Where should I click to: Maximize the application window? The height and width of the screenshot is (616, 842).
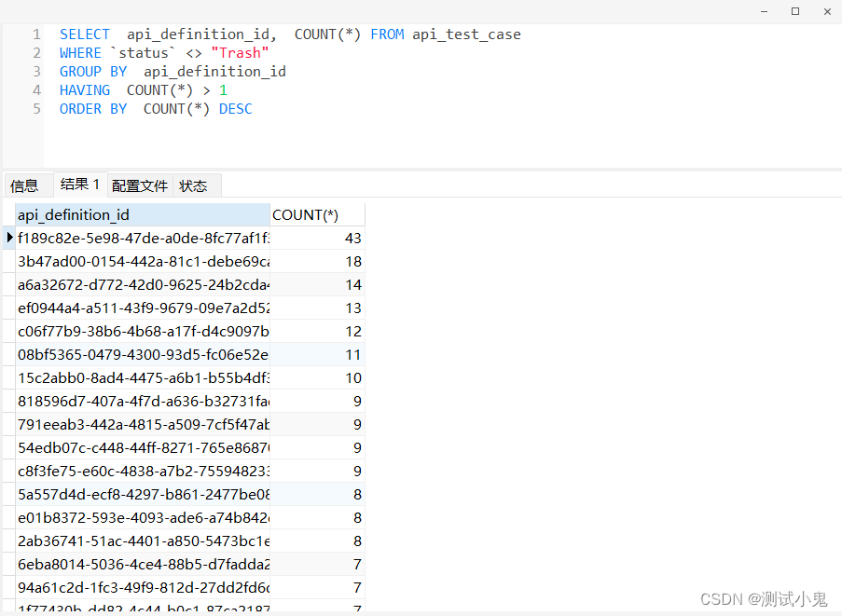pos(795,10)
